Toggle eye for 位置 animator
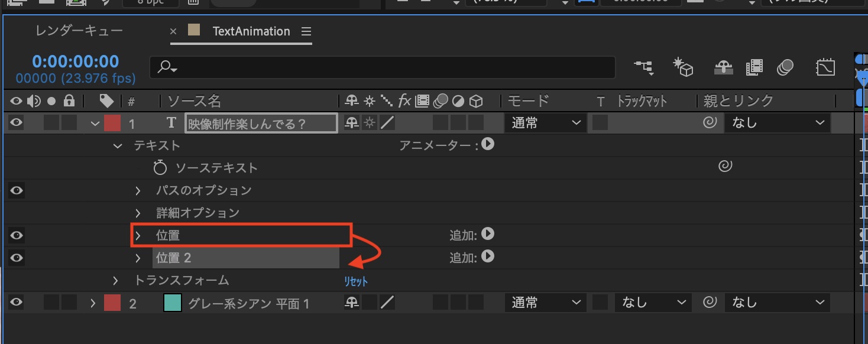This screenshot has width=868, height=344. point(17,235)
